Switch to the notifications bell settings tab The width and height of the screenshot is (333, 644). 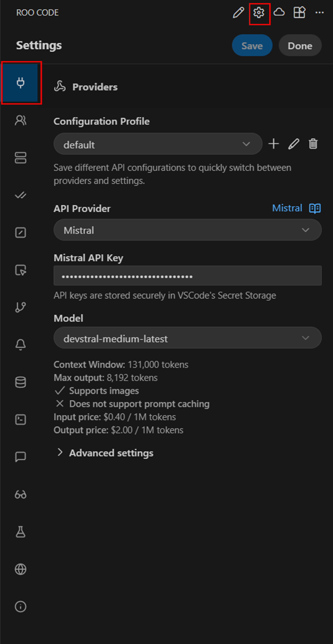coord(21,345)
